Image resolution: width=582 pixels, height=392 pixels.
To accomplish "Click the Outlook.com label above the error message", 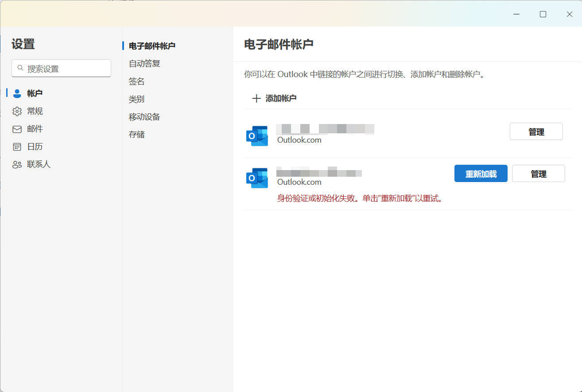I will click(299, 182).
